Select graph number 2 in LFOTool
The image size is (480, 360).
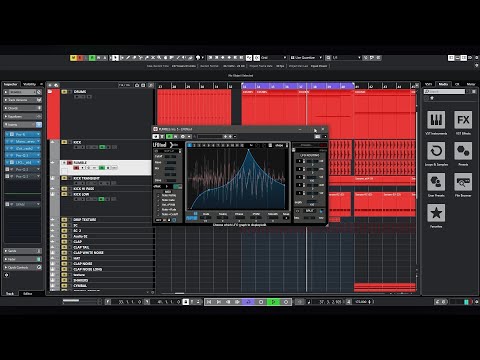[194, 145]
